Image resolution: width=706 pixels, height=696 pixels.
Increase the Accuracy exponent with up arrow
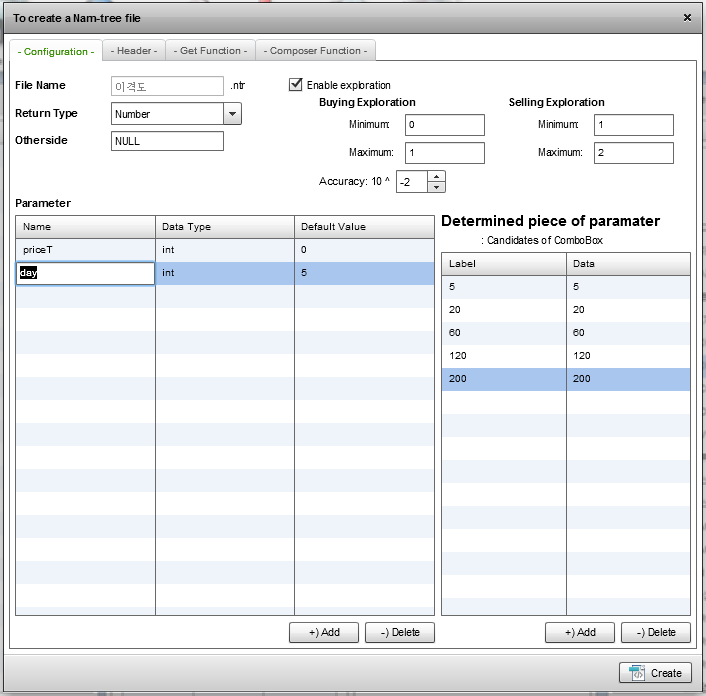click(x=436, y=177)
